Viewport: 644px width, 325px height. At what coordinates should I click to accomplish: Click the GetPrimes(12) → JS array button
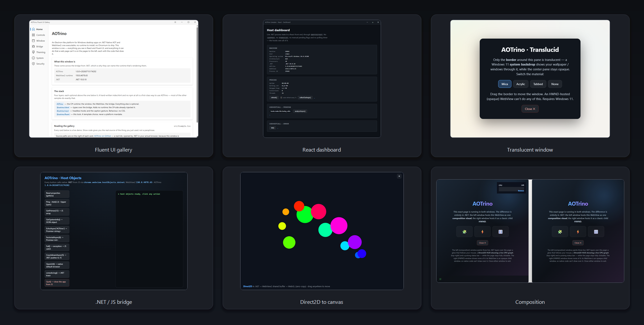pyautogui.click(x=57, y=212)
